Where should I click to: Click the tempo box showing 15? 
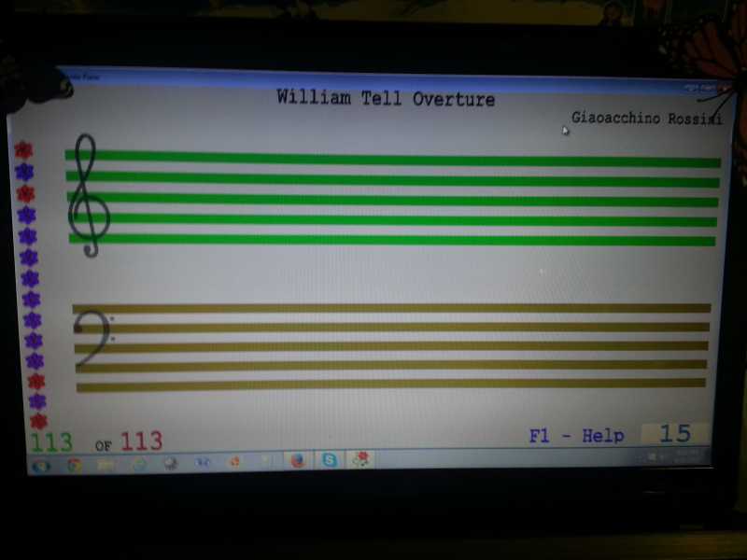pyautogui.click(x=674, y=433)
